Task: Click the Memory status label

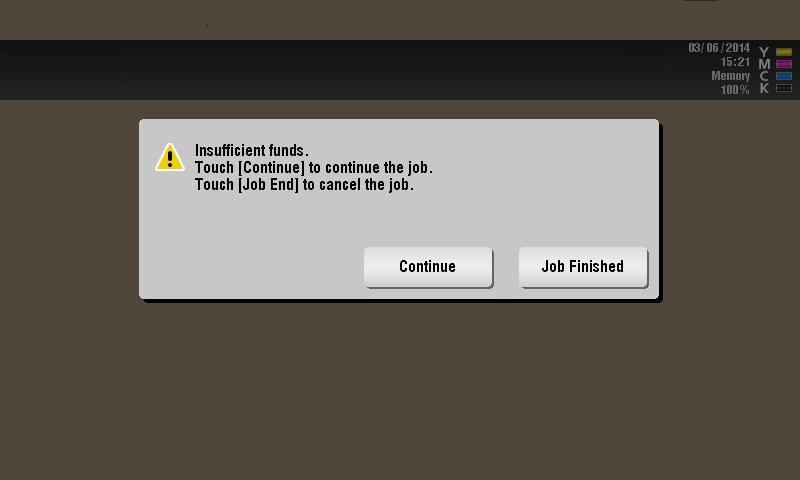Action: (731, 76)
